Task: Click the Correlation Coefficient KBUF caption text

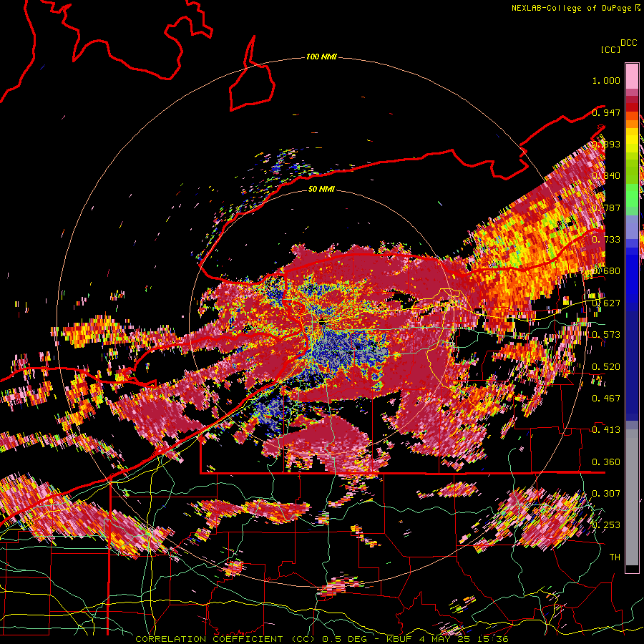Action: [321, 639]
